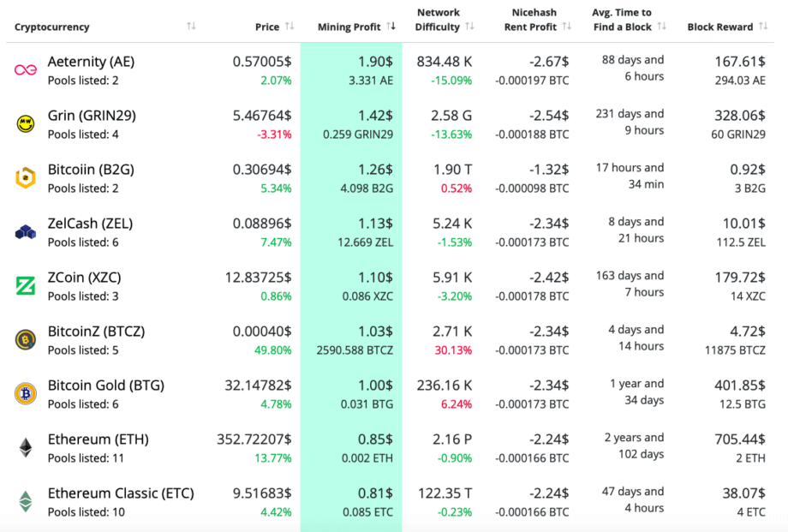
Task: Open the Ethereum Classic (ETC) link
Action: (121, 493)
